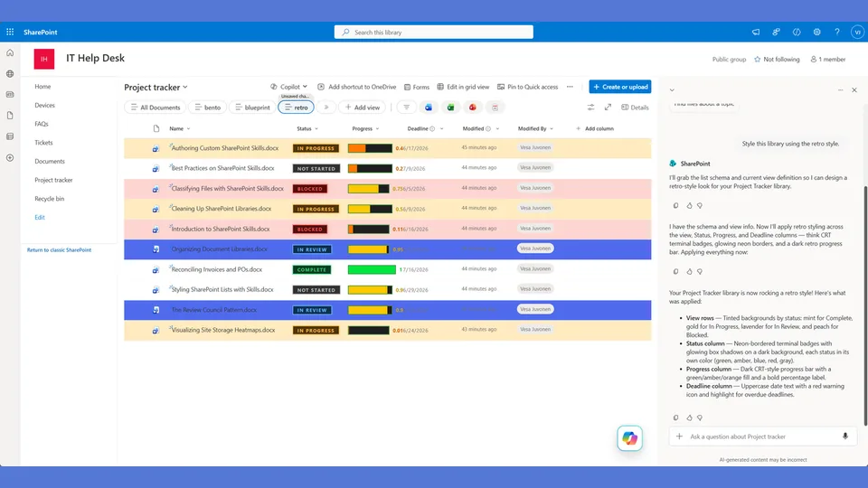Switch to the All Documents view
Viewport: 868px width, 488px height.
tap(156, 108)
